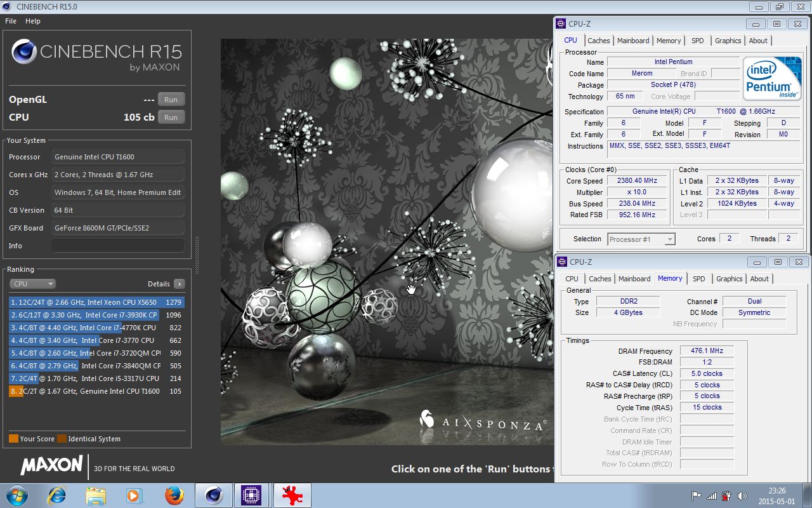The image size is (812, 508).
Task: Switch to Graphics tab in lower CPU-Z
Action: click(729, 279)
